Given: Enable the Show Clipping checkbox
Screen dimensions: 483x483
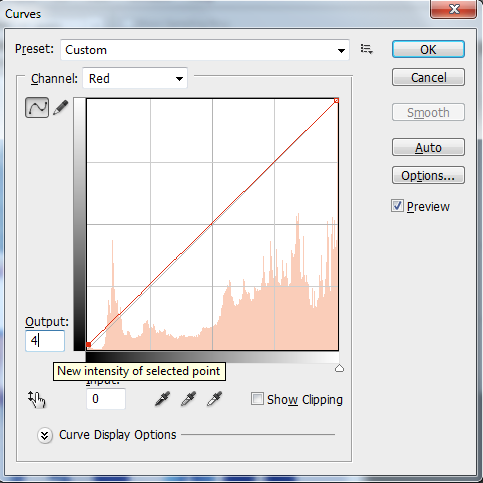Looking at the screenshot, I should [x=257, y=399].
